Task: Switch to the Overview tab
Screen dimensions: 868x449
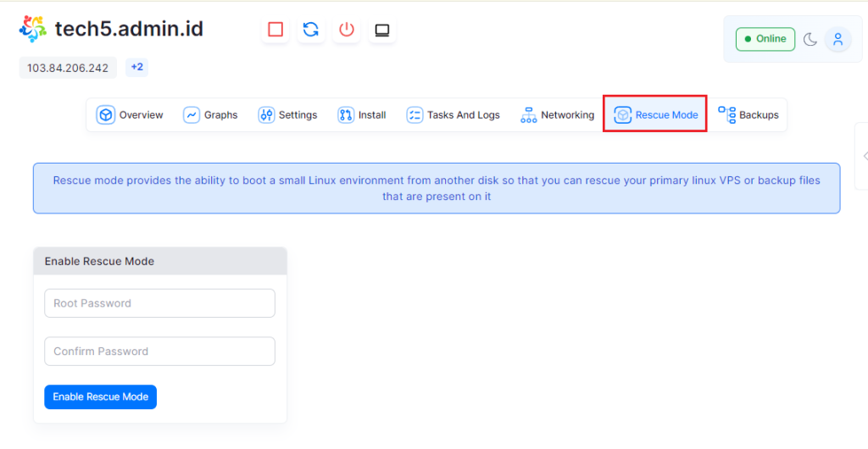Action: tap(130, 115)
